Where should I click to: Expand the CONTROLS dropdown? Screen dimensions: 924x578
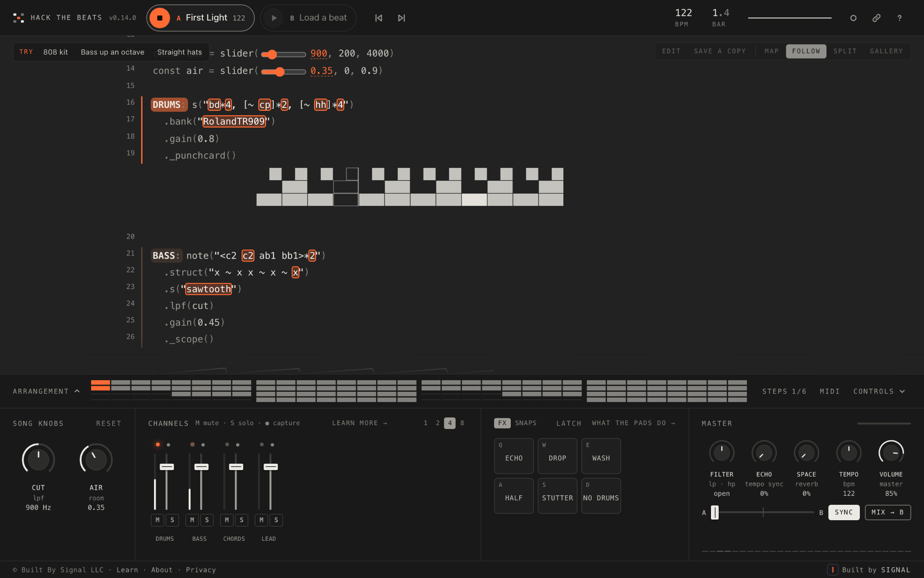(x=879, y=391)
